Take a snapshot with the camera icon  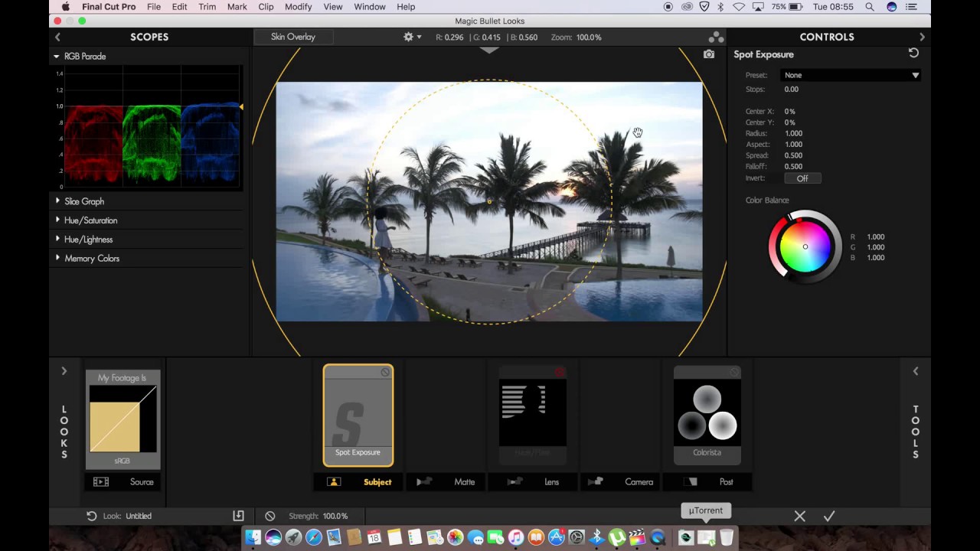coord(709,54)
